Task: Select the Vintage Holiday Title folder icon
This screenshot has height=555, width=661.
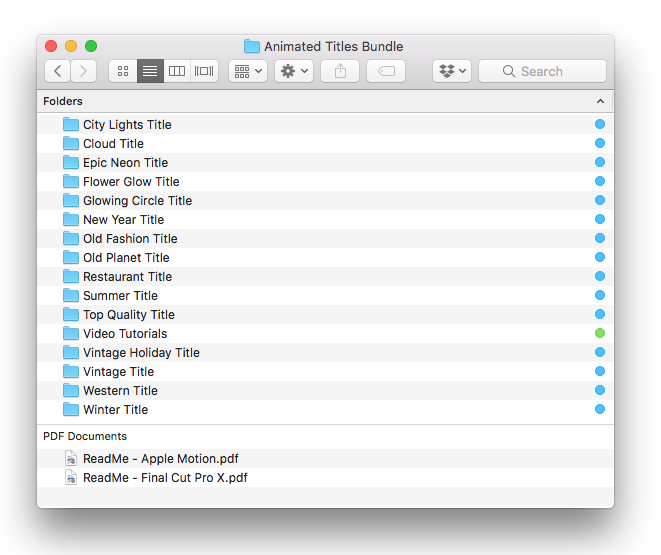Action: pos(71,352)
